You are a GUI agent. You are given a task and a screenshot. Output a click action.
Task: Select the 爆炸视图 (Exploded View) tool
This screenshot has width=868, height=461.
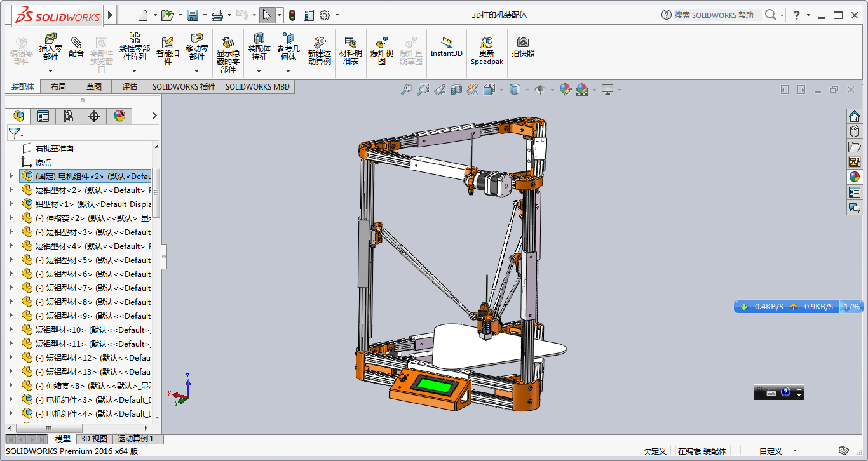pos(382,51)
